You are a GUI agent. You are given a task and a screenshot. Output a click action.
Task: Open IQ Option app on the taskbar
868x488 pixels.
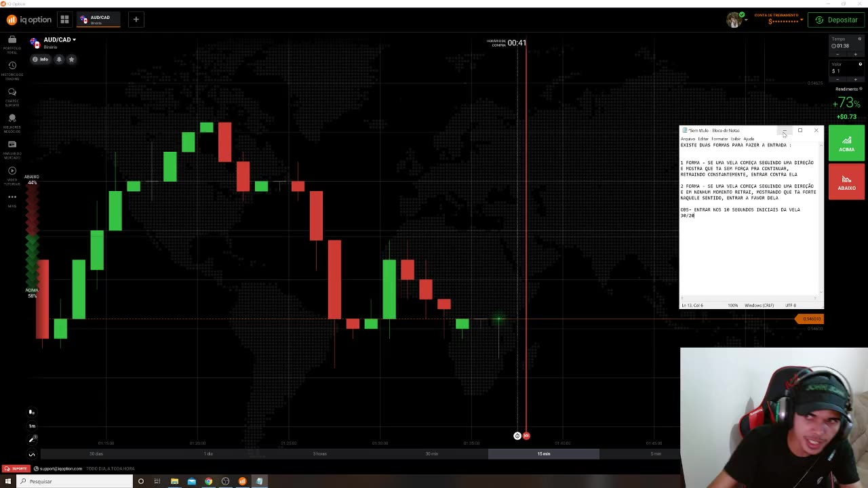click(242, 481)
